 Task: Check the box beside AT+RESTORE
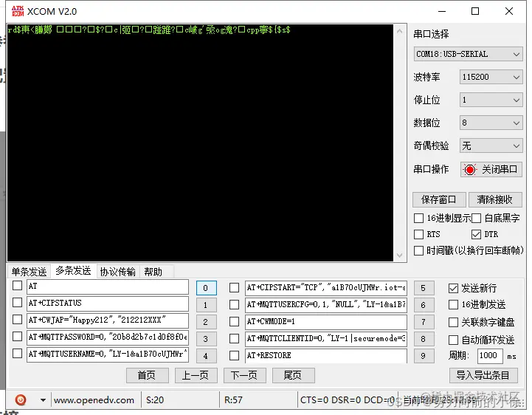[x=234, y=356]
